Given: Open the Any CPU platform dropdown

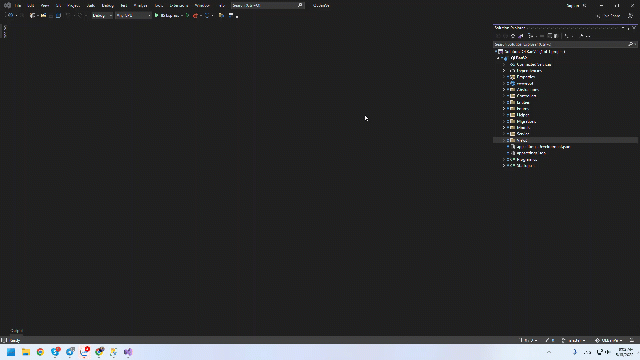Looking at the screenshot, I should [x=133, y=16].
